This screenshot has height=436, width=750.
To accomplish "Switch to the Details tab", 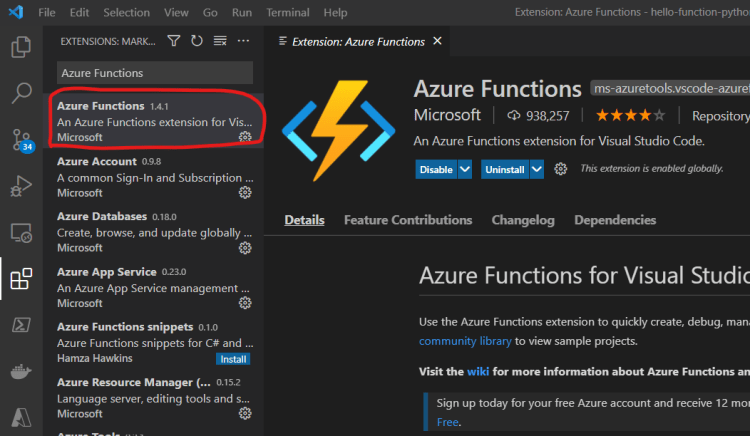I will (x=304, y=220).
